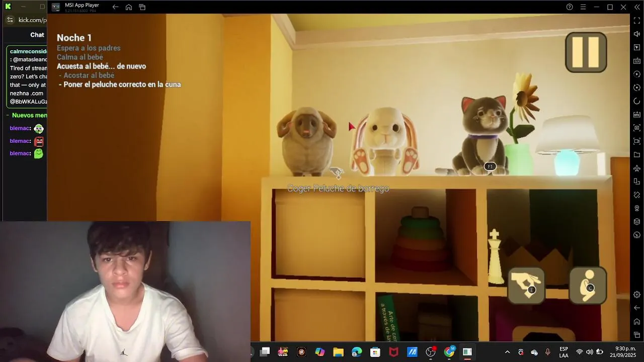The width and height of the screenshot is (644, 362).
Task: Open multi-instance manager layers icon
Action: pyautogui.click(x=637, y=222)
